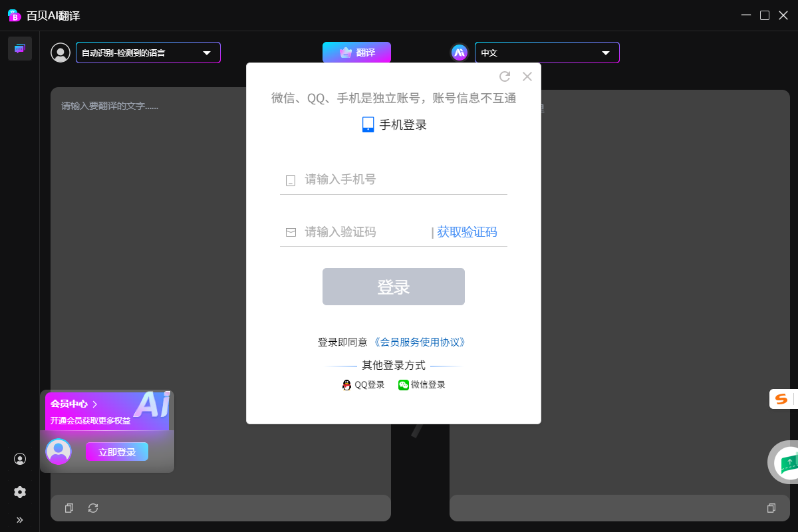The height and width of the screenshot is (532, 798).
Task: Open the account icon in left sidebar
Action: tap(20, 459)
